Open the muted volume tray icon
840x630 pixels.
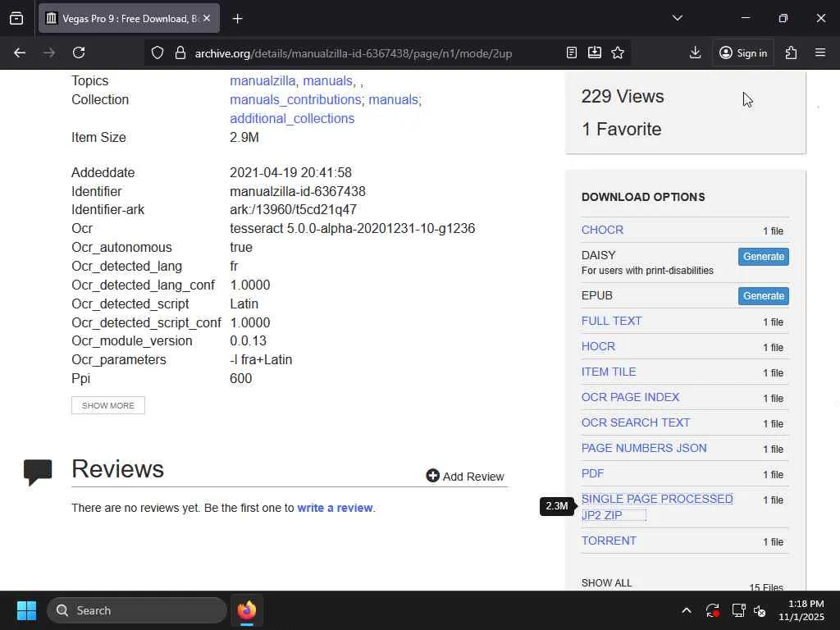[760, 610]
